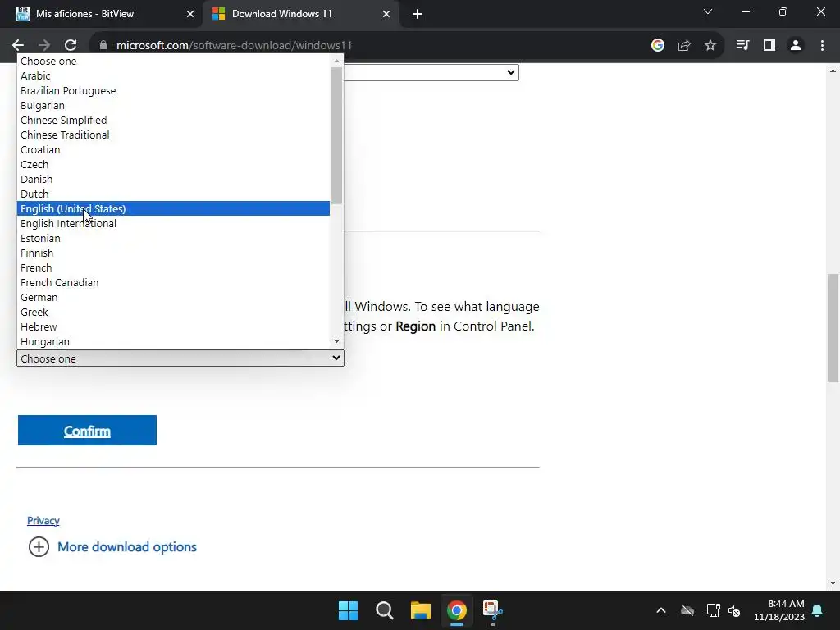Choose Czech from the language list
Image resolution: width=840 pixels, height=630 pixels.
[174, 164]
